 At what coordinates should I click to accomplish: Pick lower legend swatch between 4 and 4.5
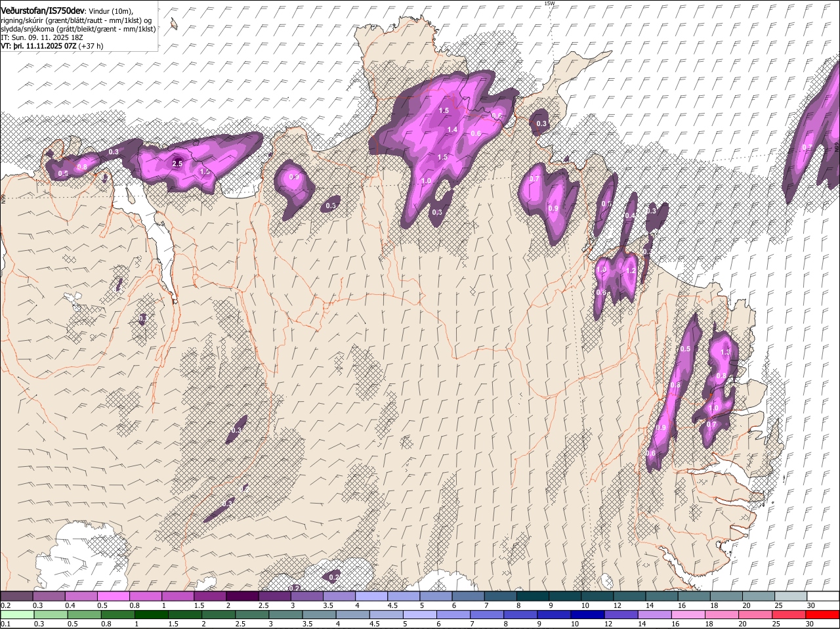click(x=354, y=615)
